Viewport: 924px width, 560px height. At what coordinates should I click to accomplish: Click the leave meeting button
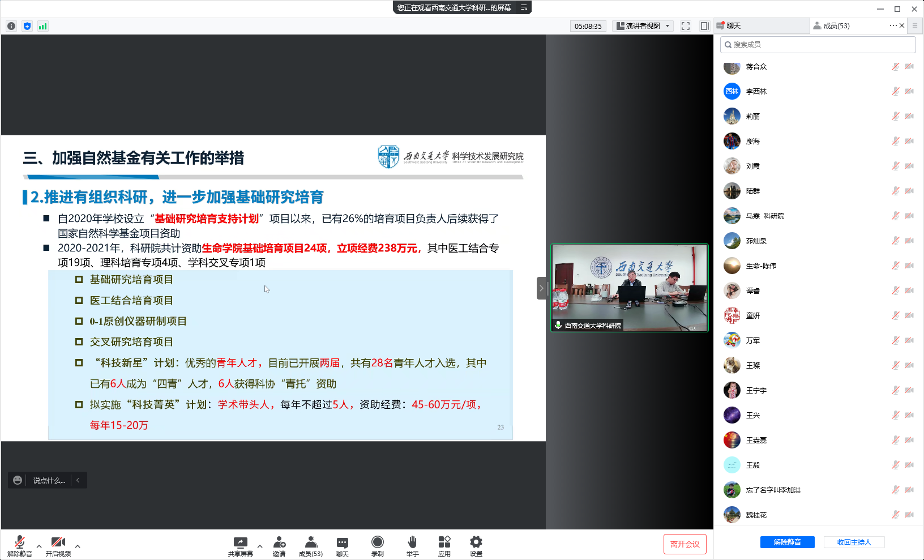685,544
